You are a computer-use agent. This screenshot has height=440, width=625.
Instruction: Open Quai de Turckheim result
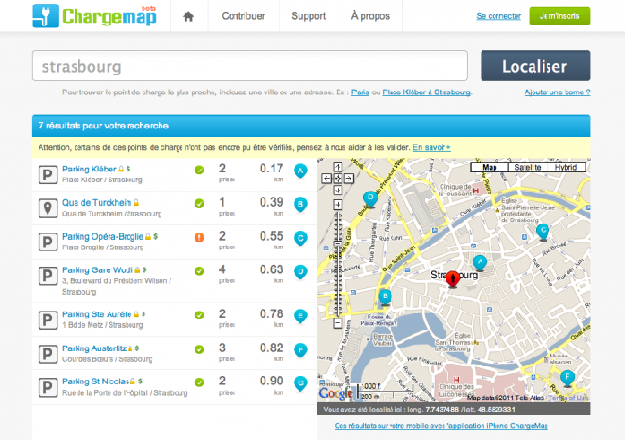point(96,202)
